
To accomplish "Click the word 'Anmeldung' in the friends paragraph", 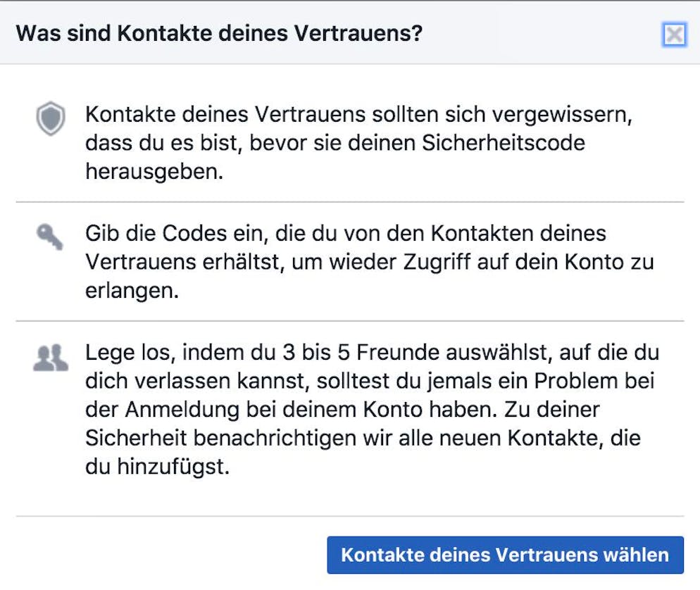I will [x=182, y=410].
